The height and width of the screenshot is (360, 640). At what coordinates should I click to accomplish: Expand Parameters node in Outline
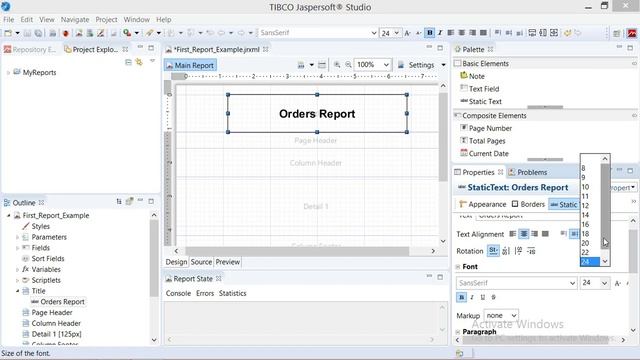point(18,237)
